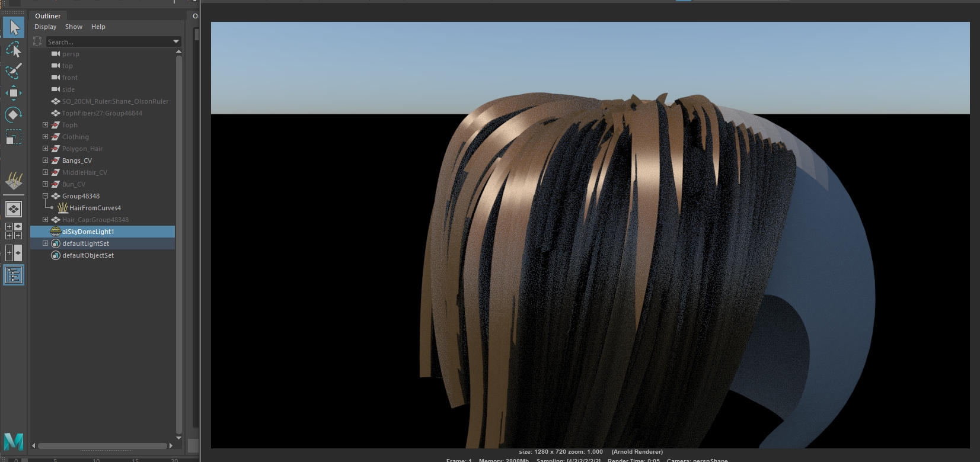The image size is (980, 462).
Task: Select the Bangs_CV item
Action: [77, 161]
